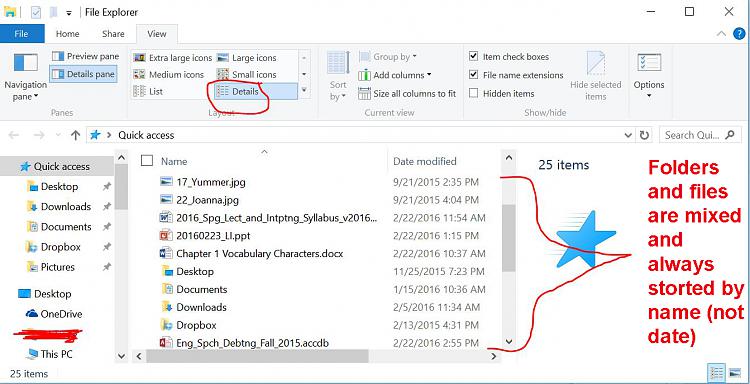Collapse the ribbon with the chevron

click(721, 34)
